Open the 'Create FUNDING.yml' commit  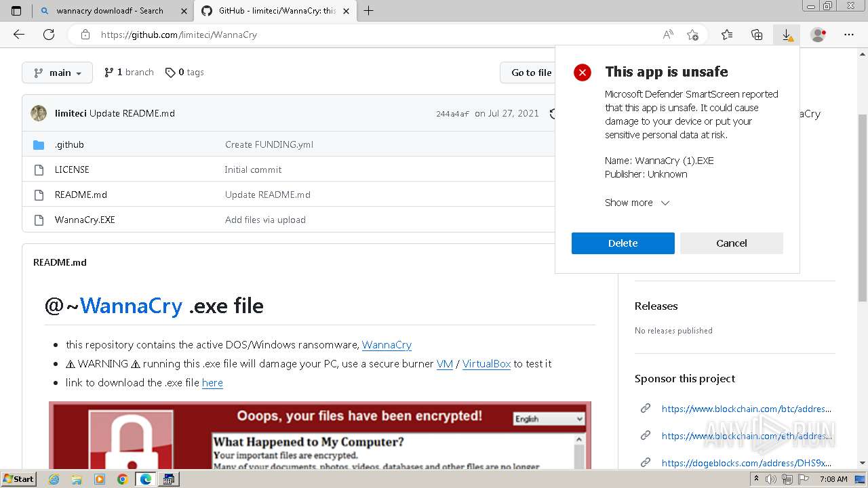click(x=269, y=144)
